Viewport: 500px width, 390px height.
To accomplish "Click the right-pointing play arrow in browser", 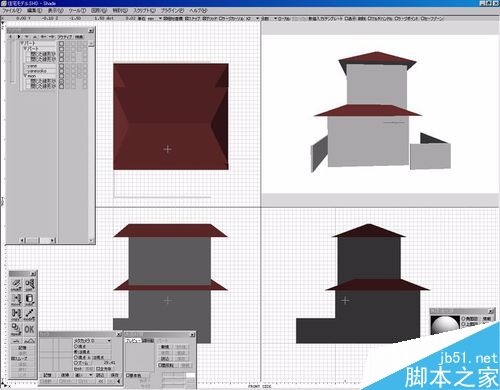I will coord(19,37).
